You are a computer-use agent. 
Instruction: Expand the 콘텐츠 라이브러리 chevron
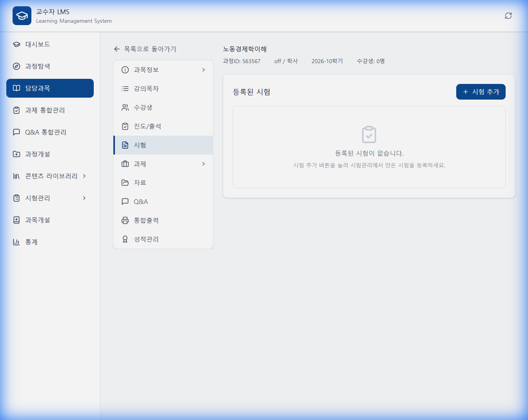84,176
